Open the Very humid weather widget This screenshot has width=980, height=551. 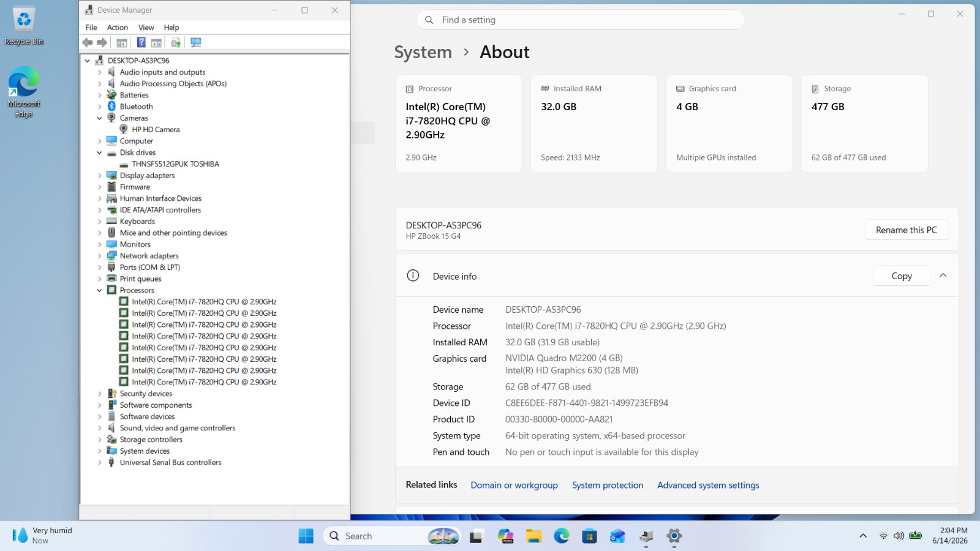pos(43,536)
